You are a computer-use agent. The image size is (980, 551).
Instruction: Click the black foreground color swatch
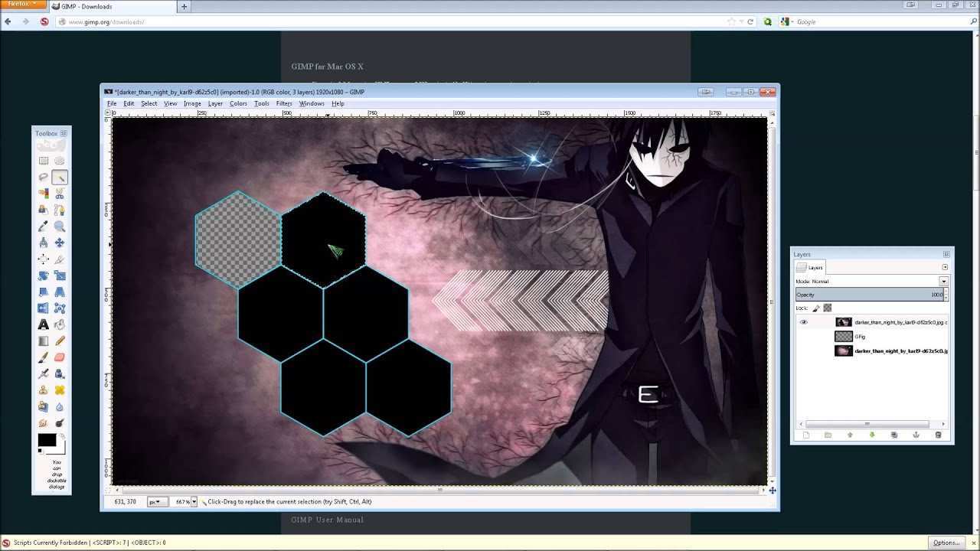tap(47, 440)
